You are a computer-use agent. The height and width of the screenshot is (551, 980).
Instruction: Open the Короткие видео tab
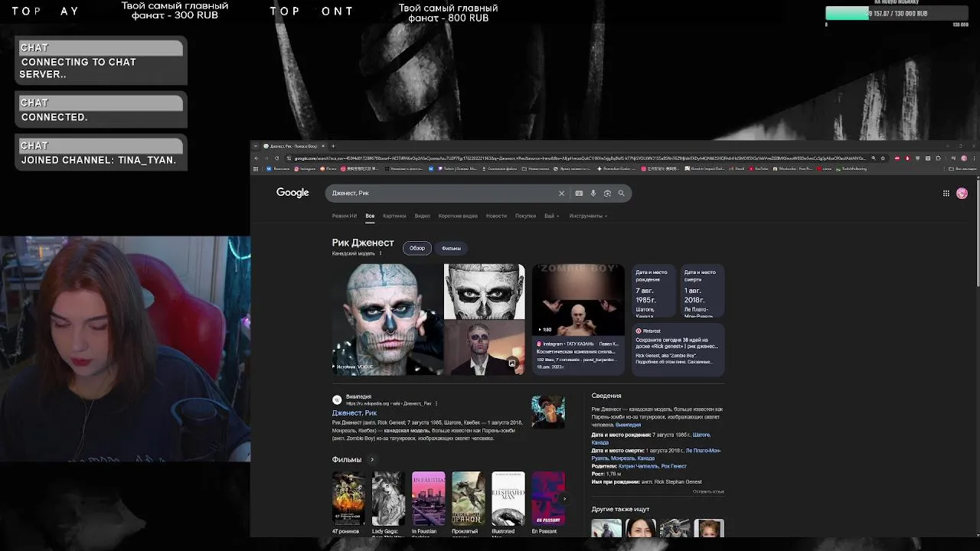click(x=458, y=216)
